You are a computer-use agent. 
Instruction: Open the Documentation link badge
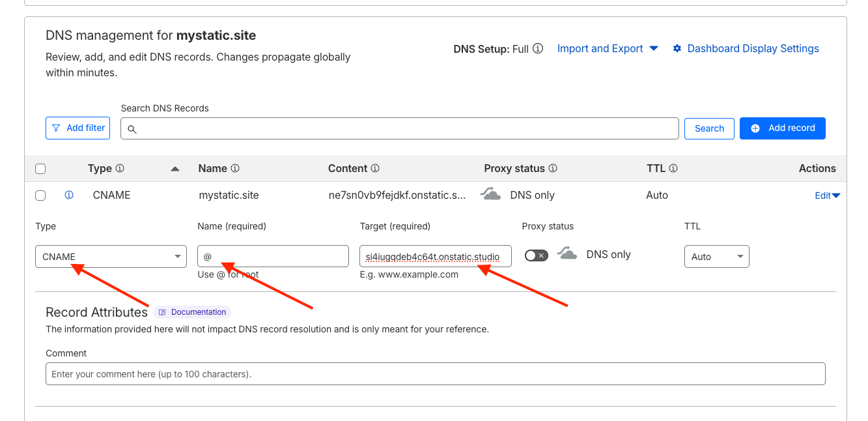[x=193, y=312]
